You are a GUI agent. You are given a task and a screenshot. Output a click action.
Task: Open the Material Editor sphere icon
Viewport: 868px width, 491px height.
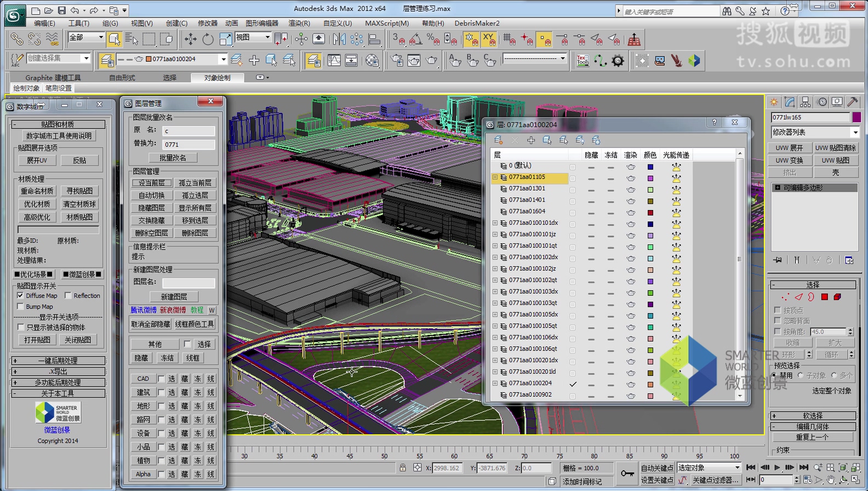(x=372, y=60)
